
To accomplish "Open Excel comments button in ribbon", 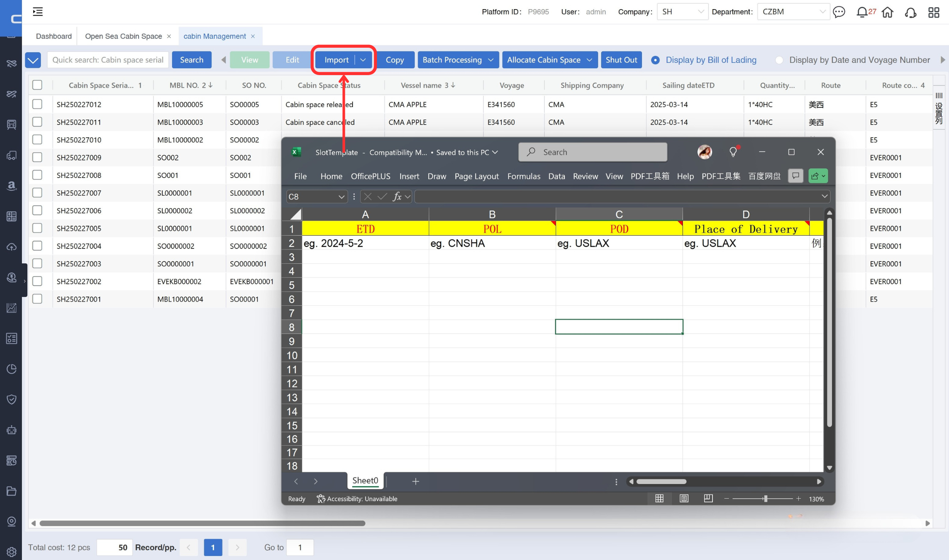I will pos(795,176).
